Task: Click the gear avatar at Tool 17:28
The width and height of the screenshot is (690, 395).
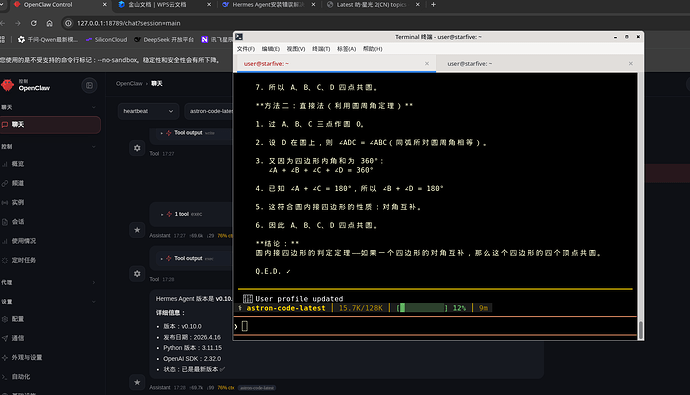Action: coord(137,274)
